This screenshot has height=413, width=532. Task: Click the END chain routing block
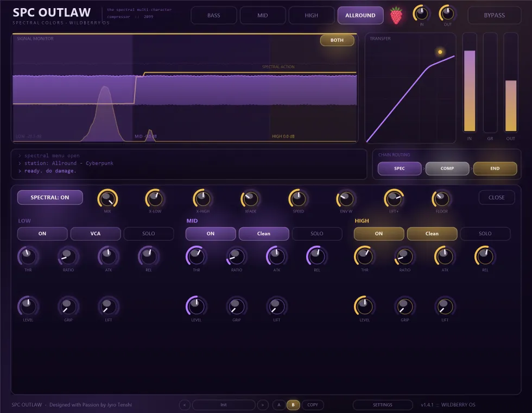click(x=495, y=168)
